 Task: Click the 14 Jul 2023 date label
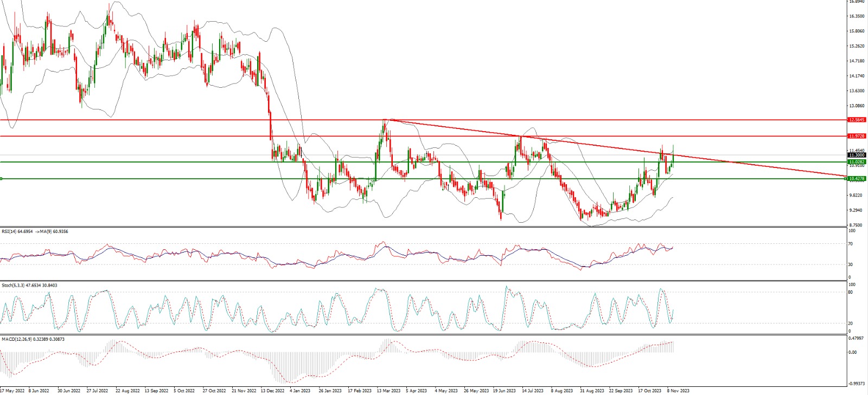532,390
